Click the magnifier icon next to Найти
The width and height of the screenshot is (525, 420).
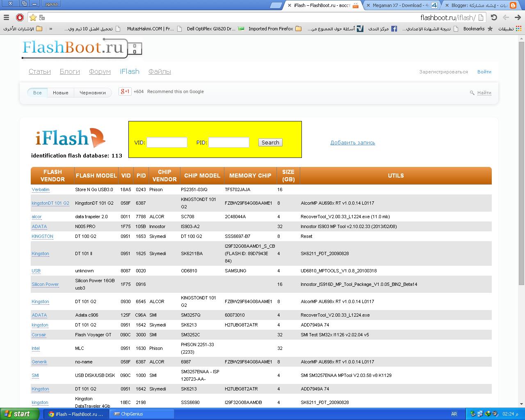pos(472,93)
